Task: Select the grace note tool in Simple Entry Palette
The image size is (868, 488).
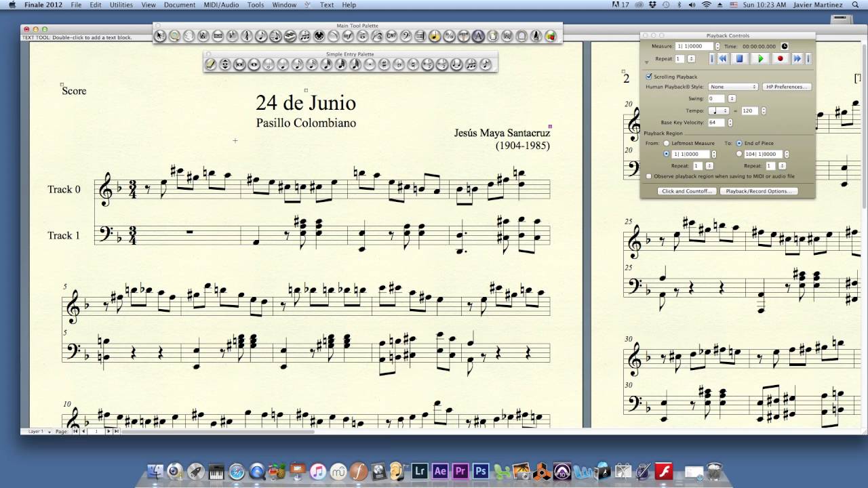Action: [x=486, y=64]
